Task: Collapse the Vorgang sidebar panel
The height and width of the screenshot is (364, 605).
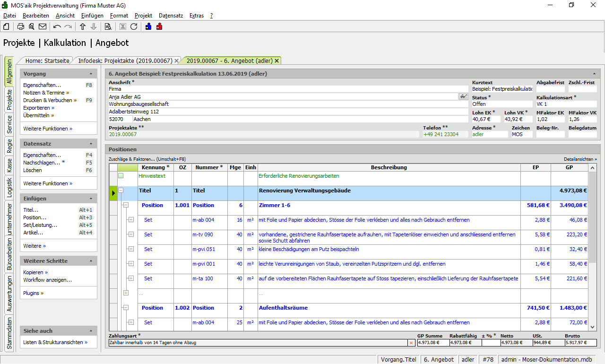Action: [x=91, y=74]
